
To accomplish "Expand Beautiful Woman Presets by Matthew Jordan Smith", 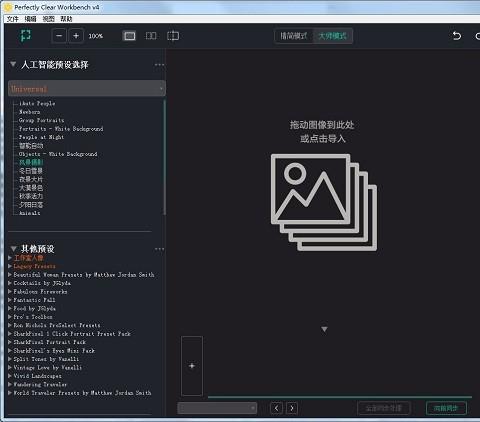I will pos(10,274).
